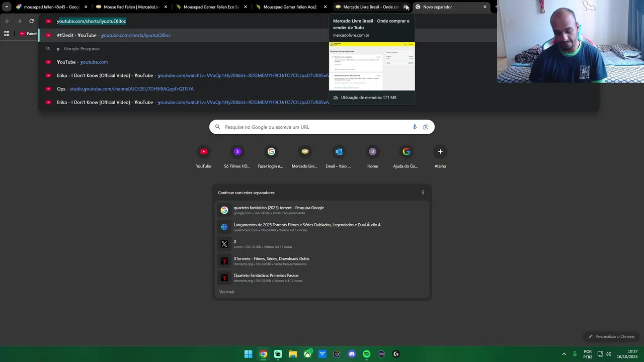Open the three-dot menu of 'Continue com estes separadores'
644x362 pixels.
[x=423, y=193]
